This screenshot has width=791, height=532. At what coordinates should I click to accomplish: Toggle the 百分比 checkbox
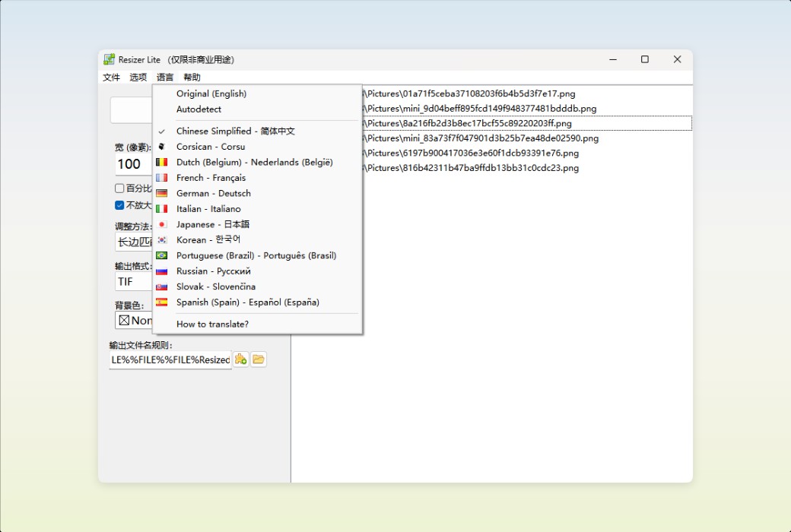(x=119, y=188)
